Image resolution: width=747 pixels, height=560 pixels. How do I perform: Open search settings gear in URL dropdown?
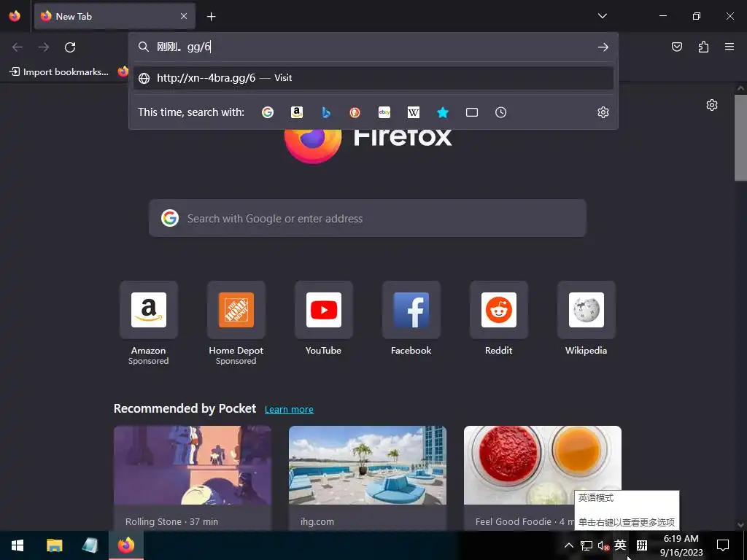tap(603, 112)
